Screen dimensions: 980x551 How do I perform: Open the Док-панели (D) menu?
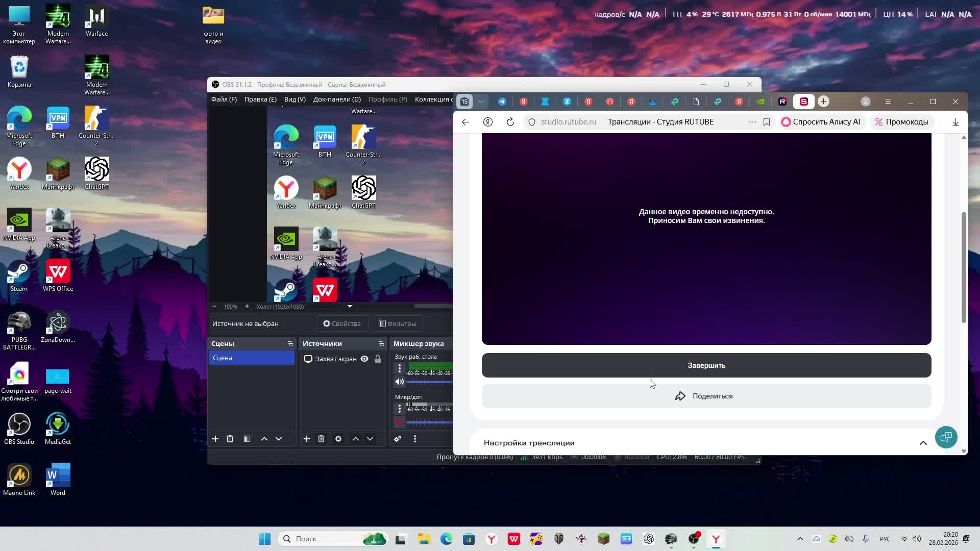point(337,99)
